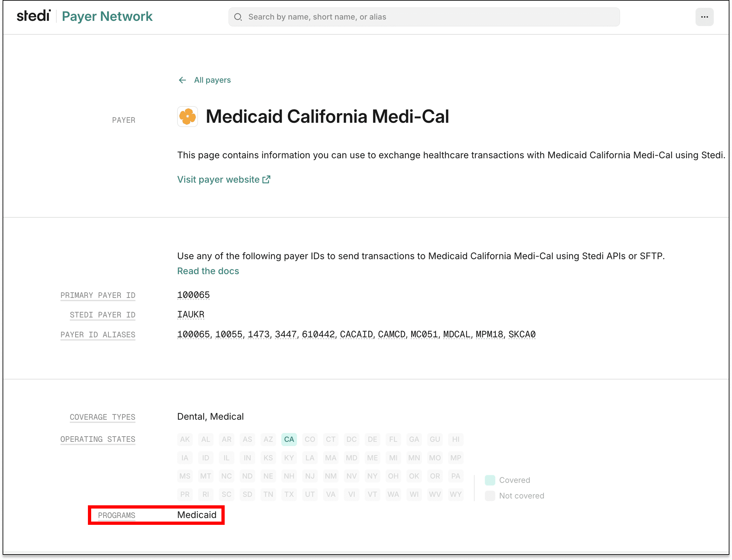The width and height of the screenshot is (732, 560).
Task: Click the back arrow beside All payers
Action: [x=182, y=80]
